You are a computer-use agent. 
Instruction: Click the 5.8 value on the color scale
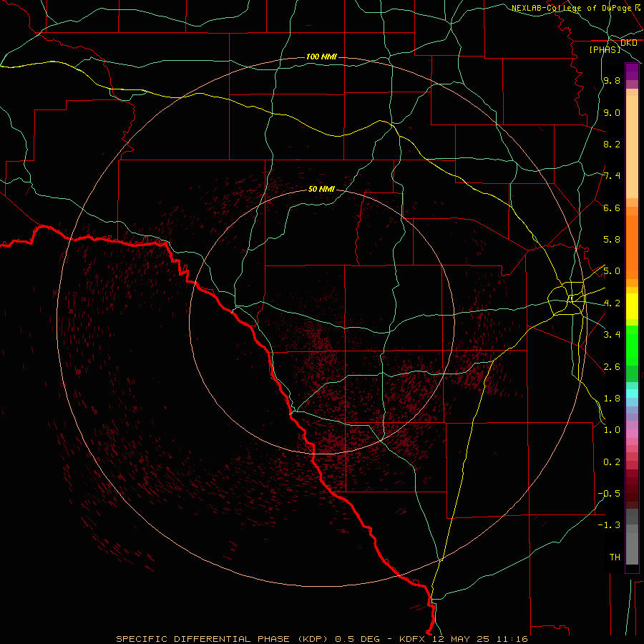pos(612,240)
